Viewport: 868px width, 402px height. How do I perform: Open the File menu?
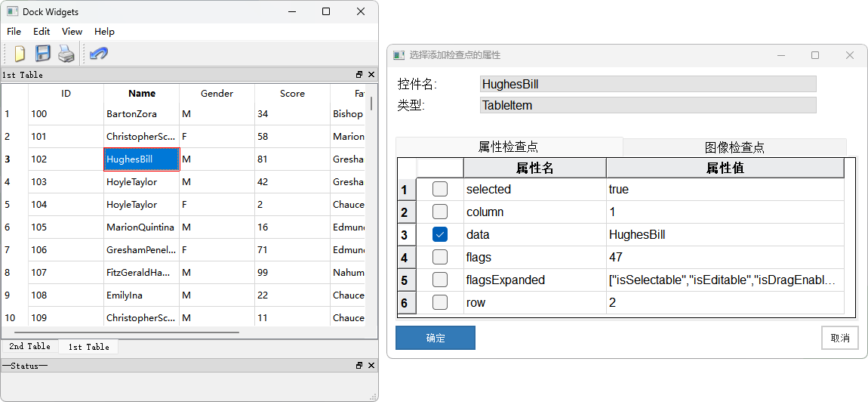pos(14,32)
